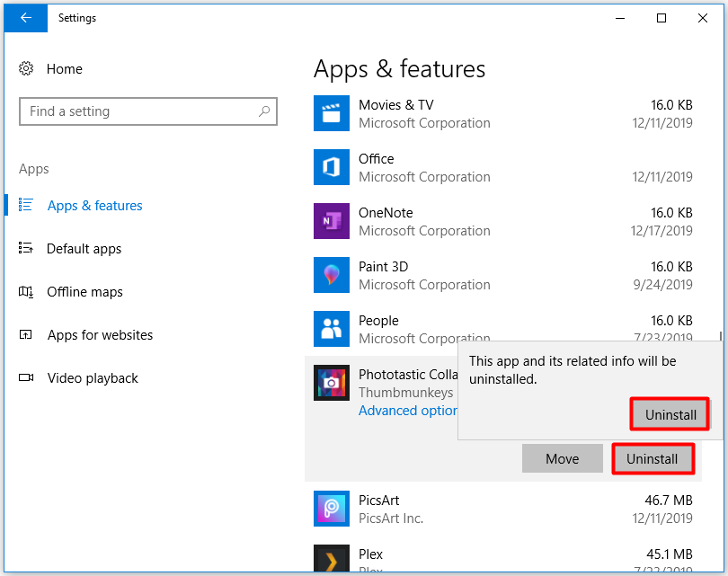Click the back arrow in Settings title bar
Screen dimensions: 728x576
(x=25, y=18)
